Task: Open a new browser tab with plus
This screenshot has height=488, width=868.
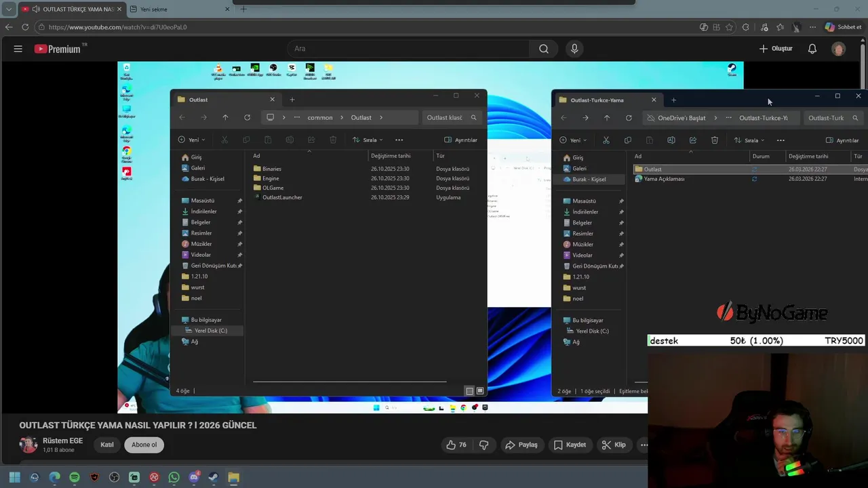Action: (243, 9)
